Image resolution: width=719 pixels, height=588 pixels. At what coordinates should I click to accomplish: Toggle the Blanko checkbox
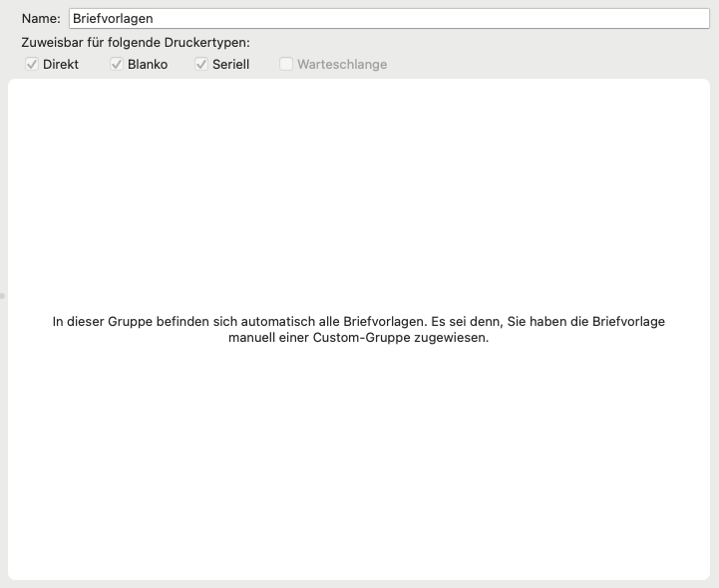tap(117, 64)
